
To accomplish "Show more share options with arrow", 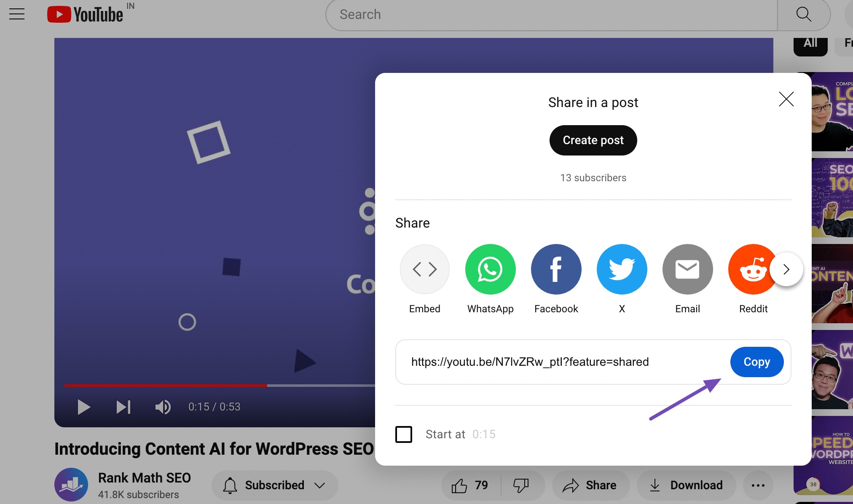I will [786, 269].
